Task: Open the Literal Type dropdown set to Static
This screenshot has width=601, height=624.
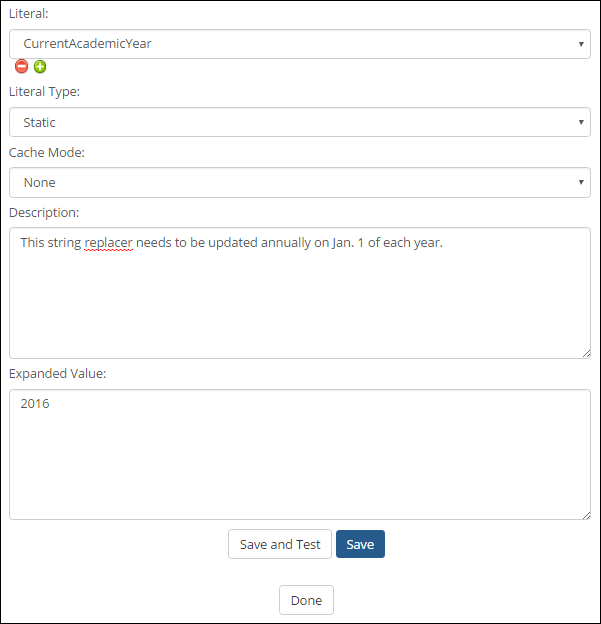Action: (300, 122)
